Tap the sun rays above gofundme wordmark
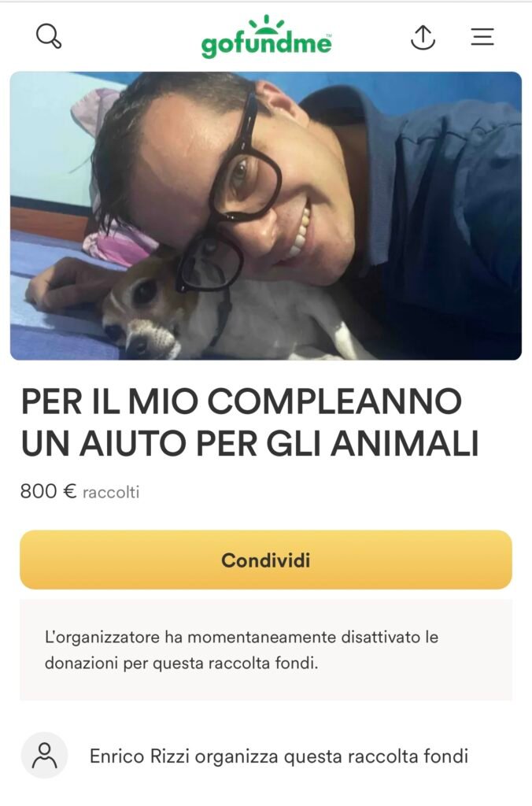This screenshot has width=532, height=806. [x=266, y=23]
